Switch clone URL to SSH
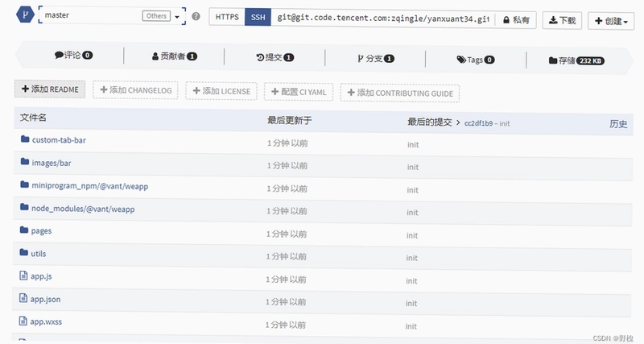The width and height of the screenshot is (644, 344). (258, 17)
